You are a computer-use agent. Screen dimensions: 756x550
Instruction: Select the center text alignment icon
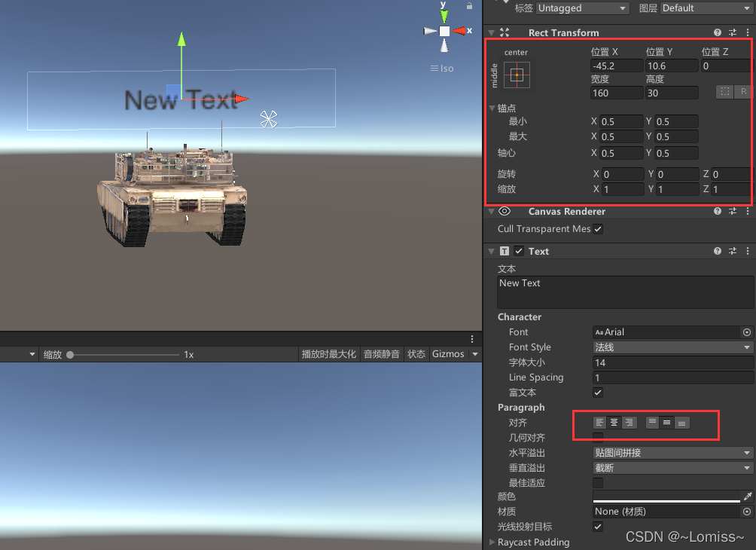614,422
